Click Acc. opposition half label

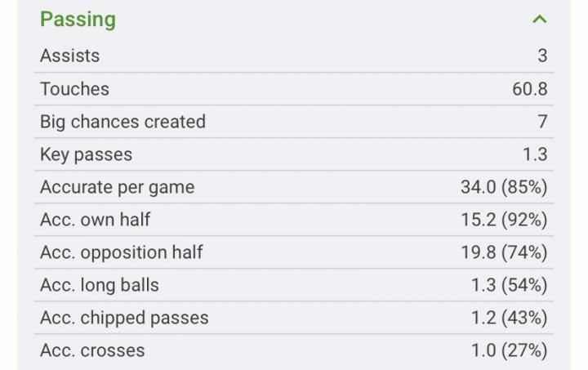point(121,252)
